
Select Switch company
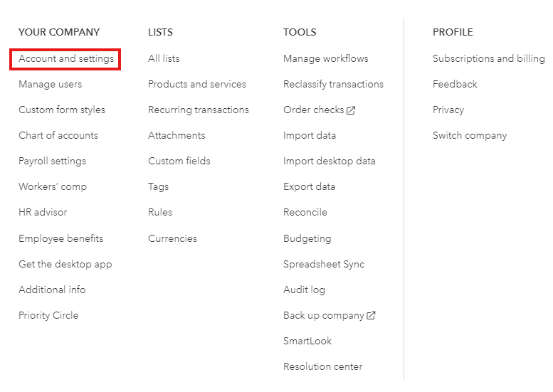470,136
